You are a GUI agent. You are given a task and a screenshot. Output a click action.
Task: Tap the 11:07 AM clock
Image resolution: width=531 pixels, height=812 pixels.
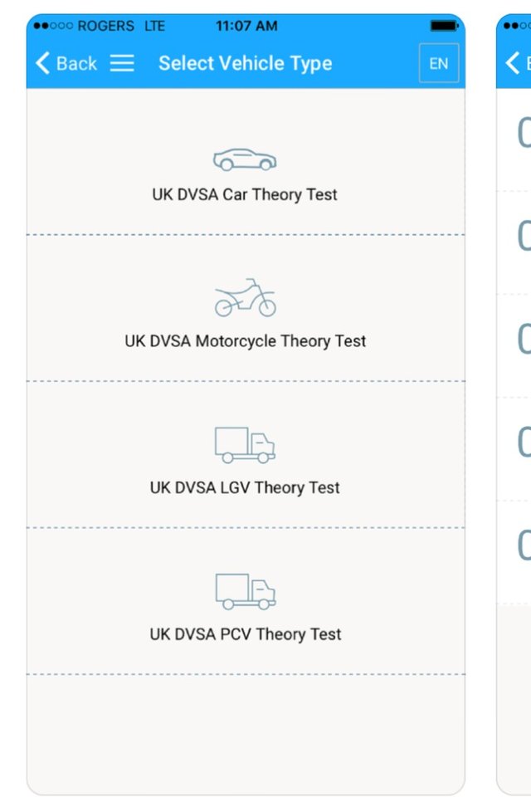tap(246, 26)
